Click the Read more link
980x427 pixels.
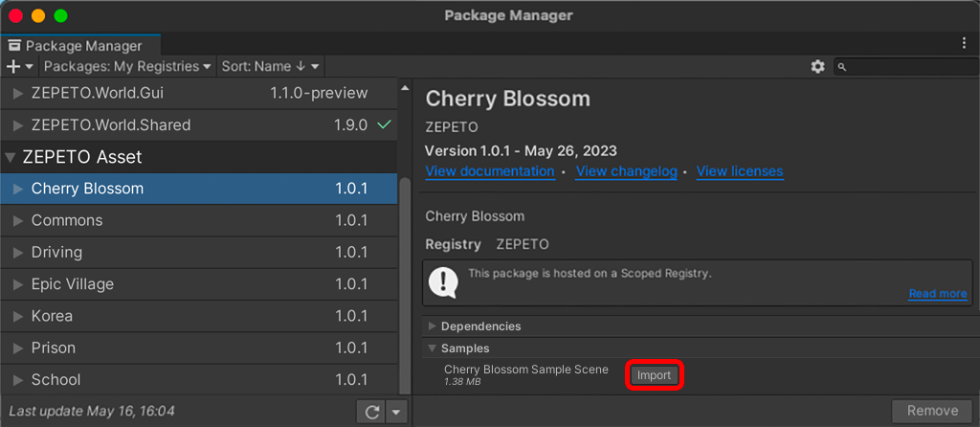pyautogui.click(x=938, y=294)
